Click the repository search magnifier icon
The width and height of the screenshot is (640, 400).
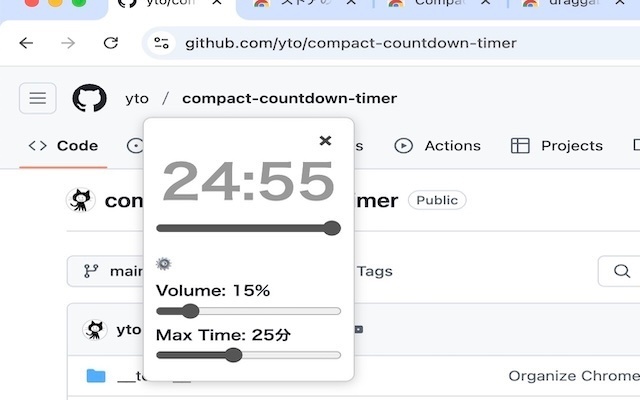click(x=621, y=271)
